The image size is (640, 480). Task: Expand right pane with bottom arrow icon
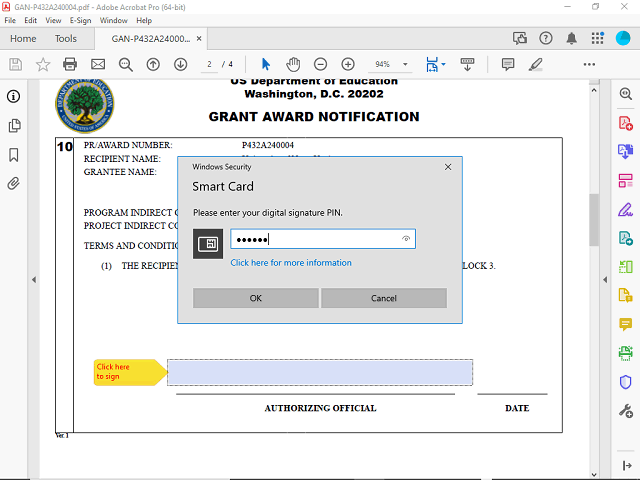(x=627, y=465)
